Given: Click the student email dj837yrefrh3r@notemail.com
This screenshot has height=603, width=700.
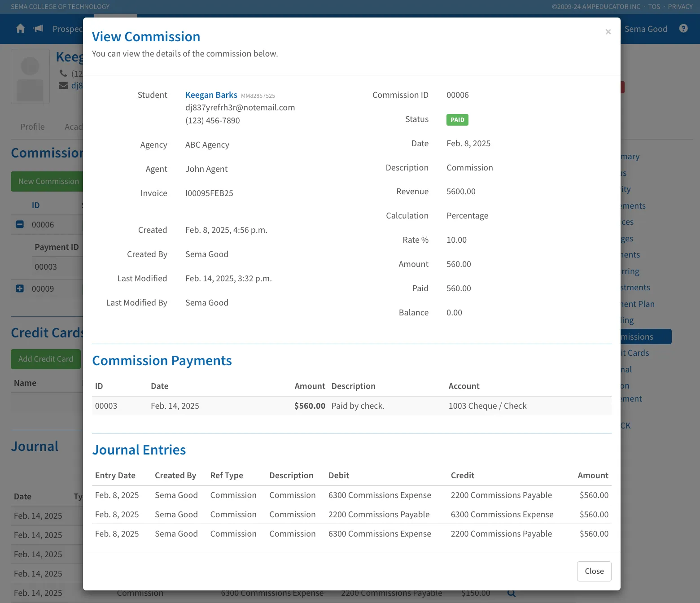Looking at the screenshot, I should (x=240, y=108).
